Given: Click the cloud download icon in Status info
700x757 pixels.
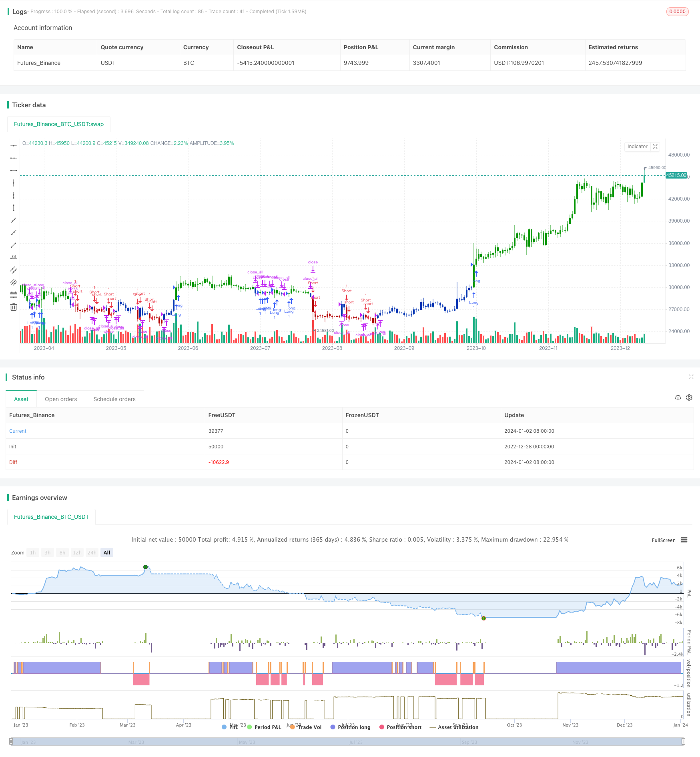Looking at the screenshot, I should [x=678, y=398].
